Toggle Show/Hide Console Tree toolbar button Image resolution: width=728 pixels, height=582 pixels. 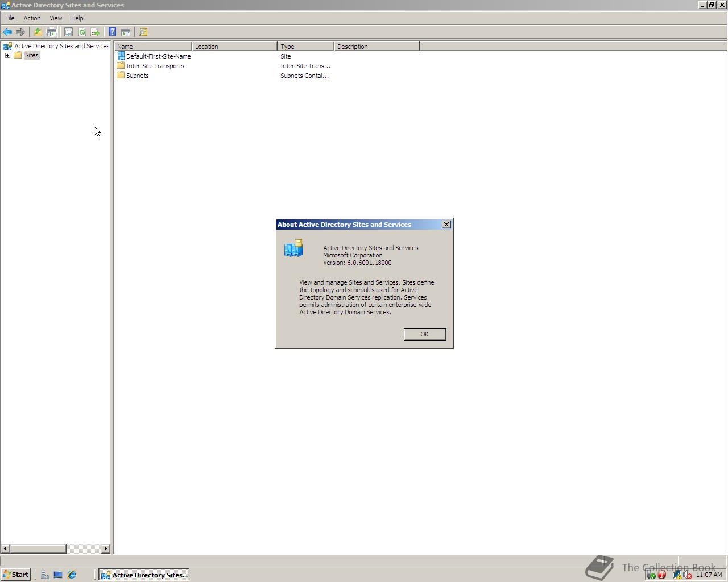click(51, 32)
